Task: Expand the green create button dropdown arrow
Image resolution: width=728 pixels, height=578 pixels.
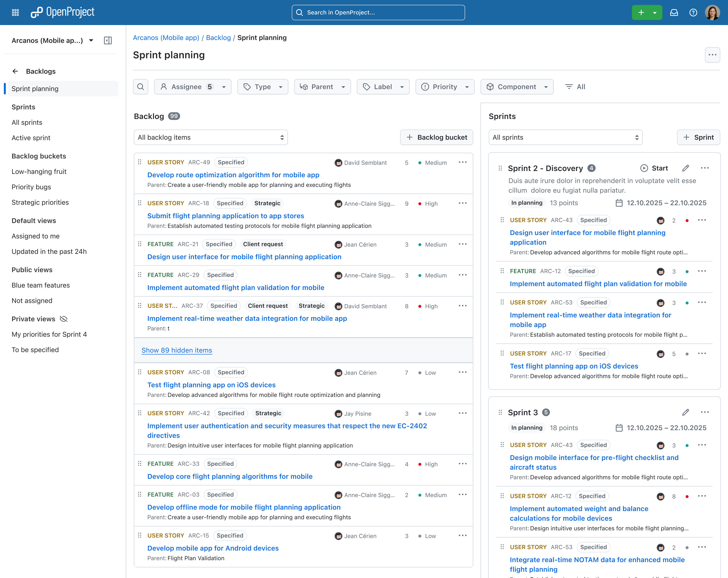Action: 654,12
